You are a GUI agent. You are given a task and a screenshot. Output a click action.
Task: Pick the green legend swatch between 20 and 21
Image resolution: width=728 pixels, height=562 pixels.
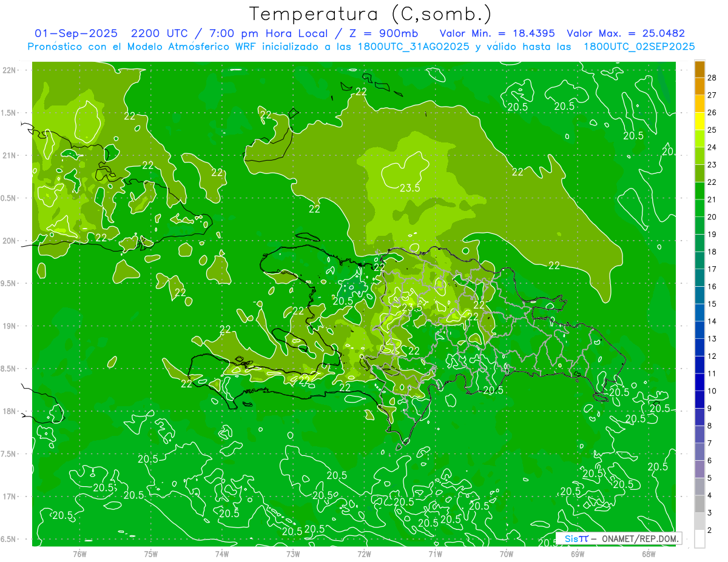point(699,209)
